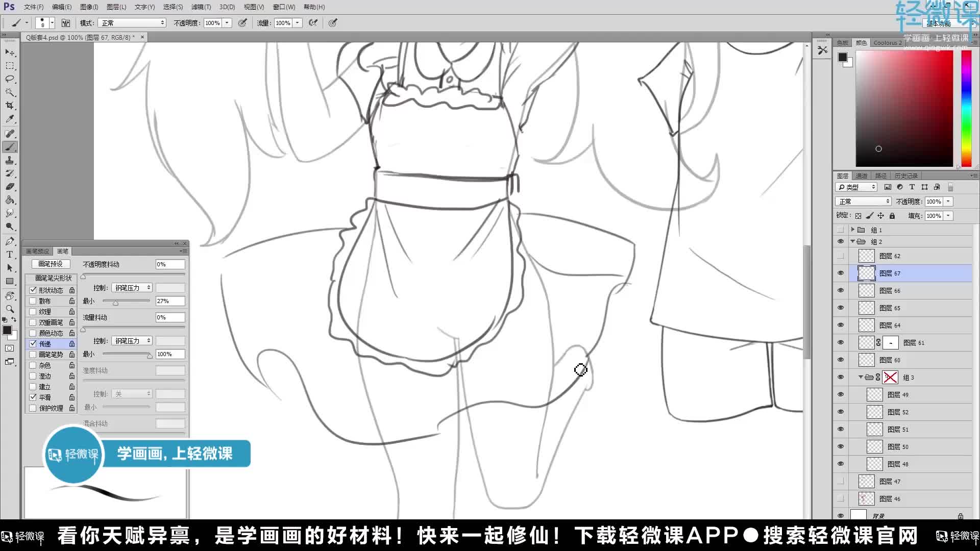Click the 图层 67 layer thumbnail

(866, 273)
